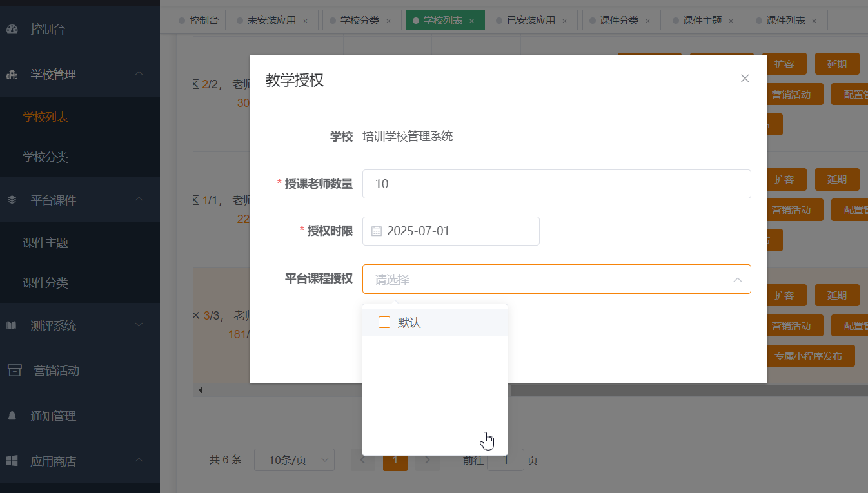Click the 授课老师数量 input field
Screen dimensions: 868x493
[x=557, y=184]
